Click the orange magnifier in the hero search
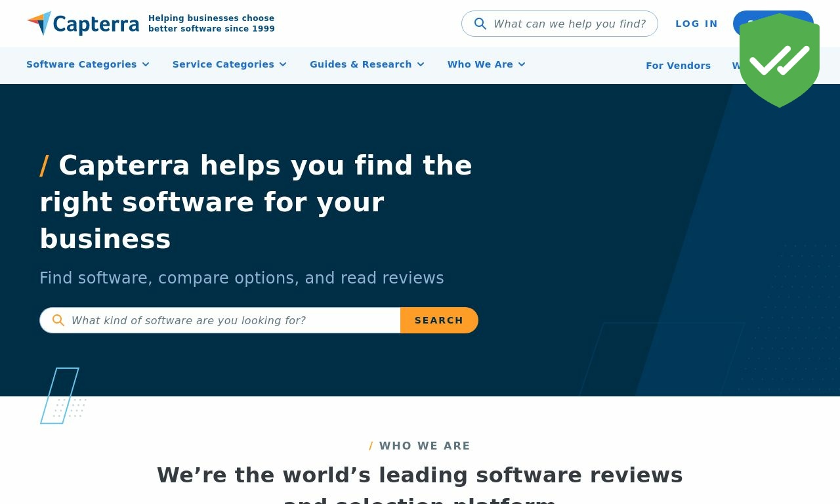This screenshot has height=504, width=840. pyautogui.click(x=58, y=320)
